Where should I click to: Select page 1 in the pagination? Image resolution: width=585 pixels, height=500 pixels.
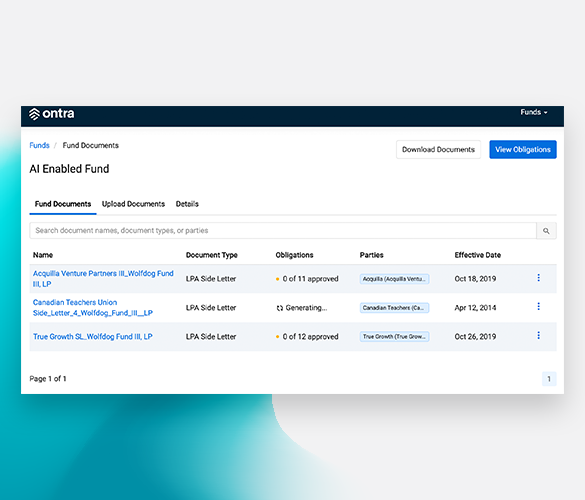549,379
